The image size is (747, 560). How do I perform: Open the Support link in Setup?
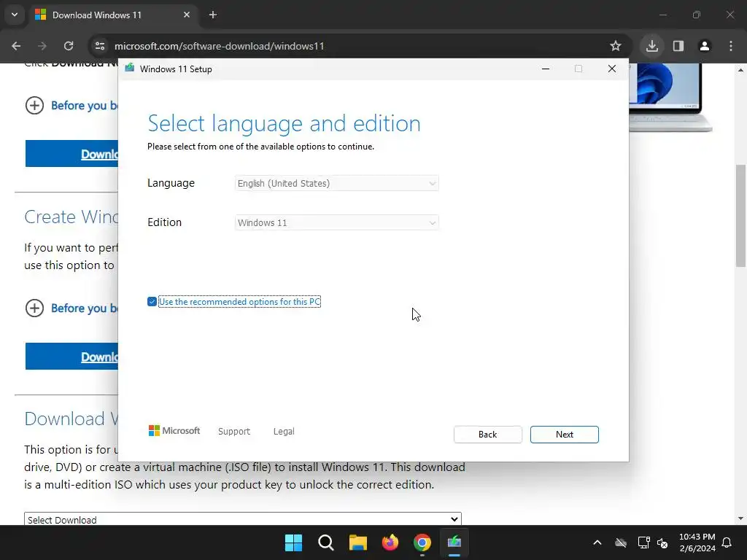[x=234, y=432]
